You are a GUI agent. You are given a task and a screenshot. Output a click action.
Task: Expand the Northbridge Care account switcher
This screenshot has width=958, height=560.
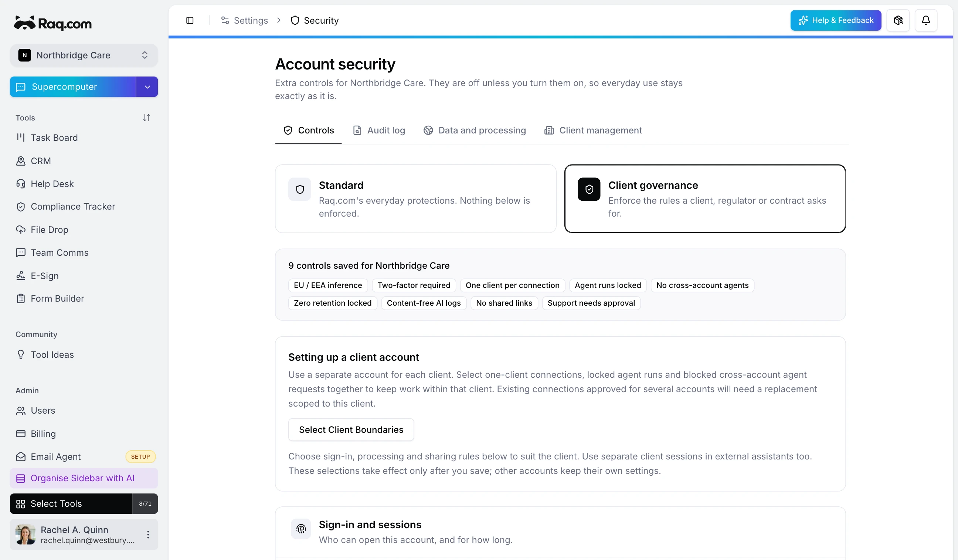pos(84,55)
